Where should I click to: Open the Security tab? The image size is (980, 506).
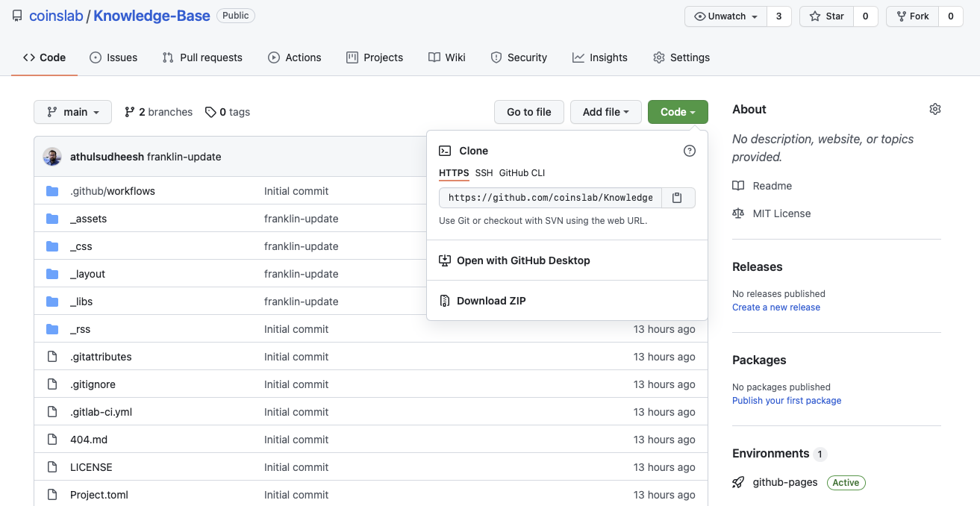(519, 57)
